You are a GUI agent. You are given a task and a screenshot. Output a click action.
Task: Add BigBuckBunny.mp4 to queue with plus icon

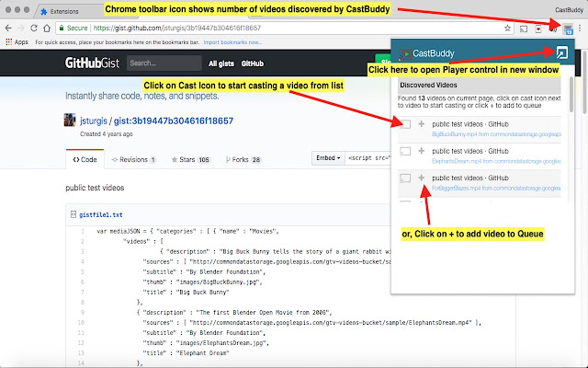[x=422, y=123]
